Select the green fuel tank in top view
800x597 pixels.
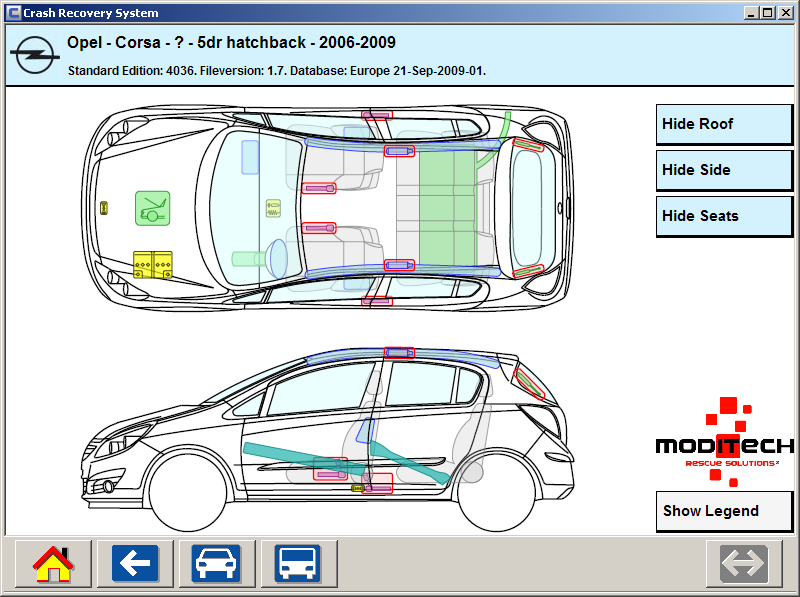click(x=448, y=208)
